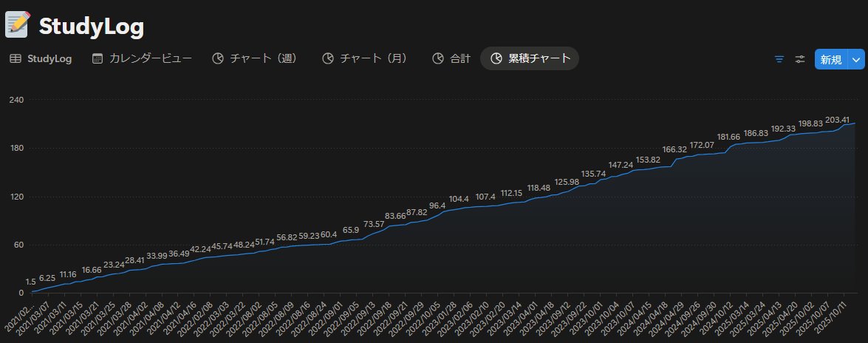The image size is (868, 343).
Task: Open the チャート（月） tab
Action: point(366,58)
